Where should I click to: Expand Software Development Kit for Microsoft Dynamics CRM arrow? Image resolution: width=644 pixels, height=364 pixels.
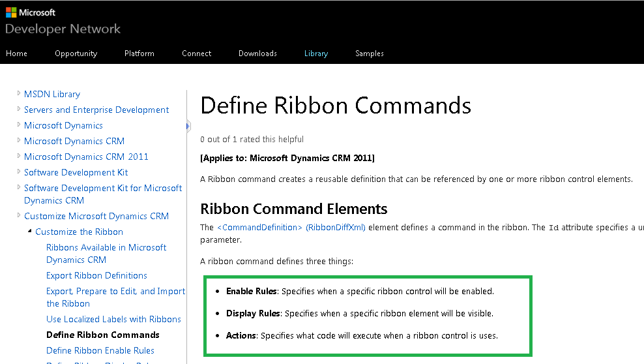18,187
